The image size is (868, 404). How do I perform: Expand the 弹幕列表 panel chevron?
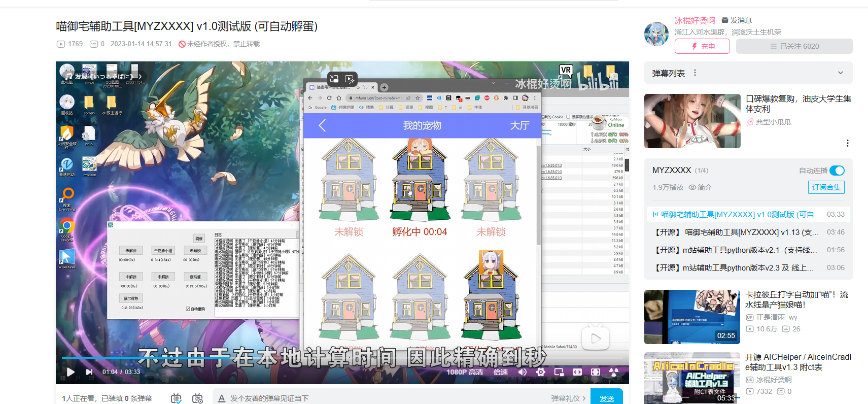pyautogui.click(x=840, y=73)
